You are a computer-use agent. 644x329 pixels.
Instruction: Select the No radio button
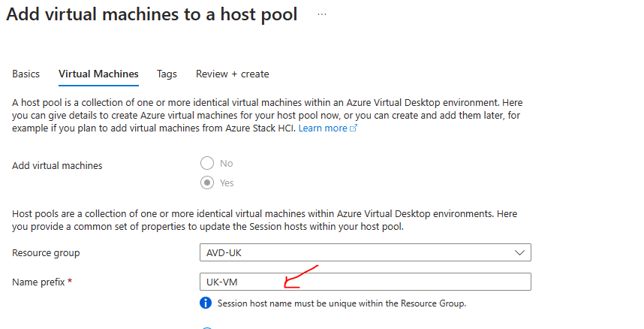[x=207, y=164]
